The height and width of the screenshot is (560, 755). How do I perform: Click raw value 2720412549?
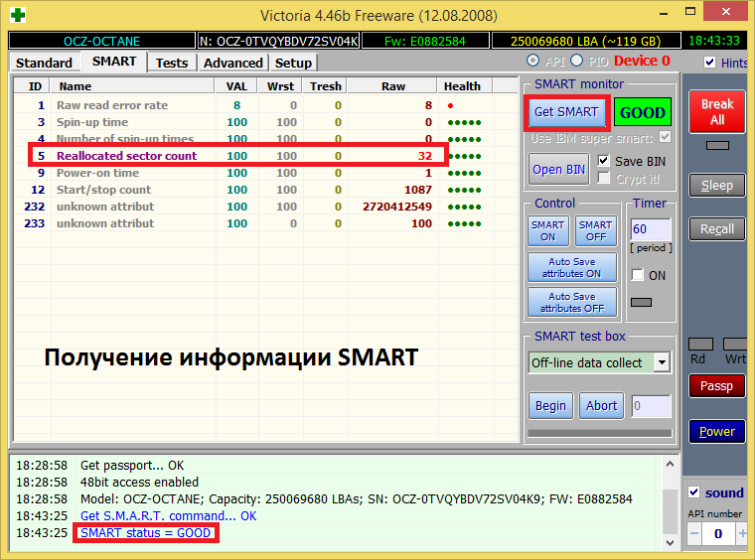click(x=397, y=207)
